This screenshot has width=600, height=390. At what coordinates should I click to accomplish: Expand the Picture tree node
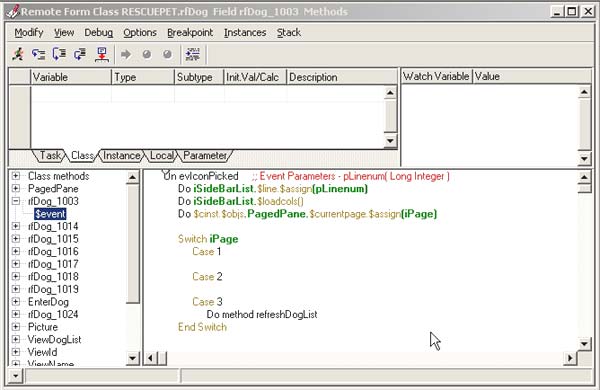16,327
